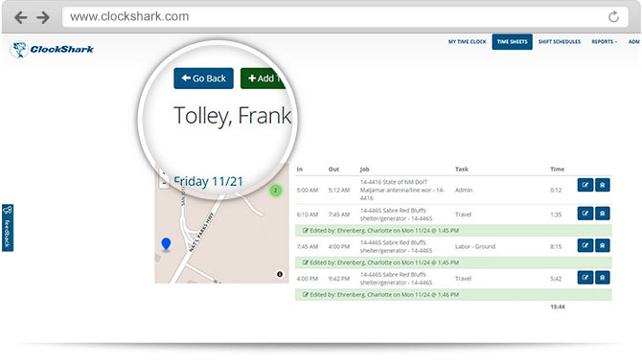Open the My Time Clock tab
The width and height of the screenshot is (642, 364).
(468, 42)
